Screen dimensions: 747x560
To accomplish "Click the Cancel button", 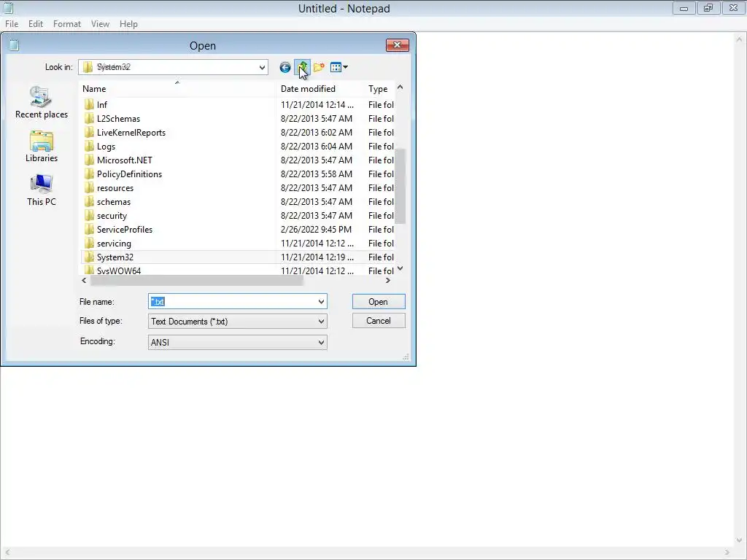I will (x=379, y=321).
